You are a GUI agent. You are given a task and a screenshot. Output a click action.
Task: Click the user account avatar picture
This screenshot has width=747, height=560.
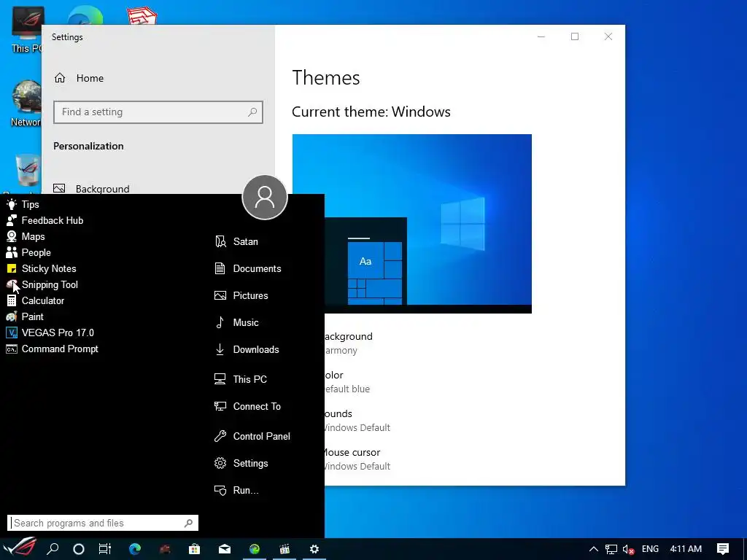(x=265, y=197)
